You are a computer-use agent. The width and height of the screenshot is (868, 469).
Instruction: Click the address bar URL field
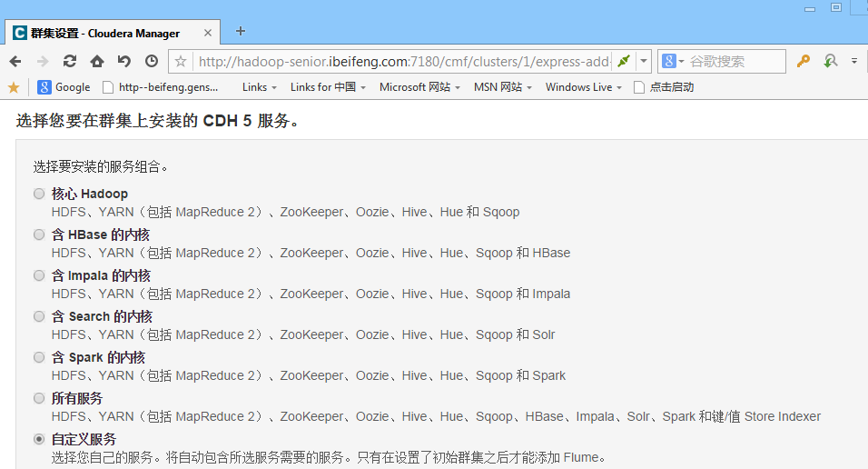pos(404,61)
